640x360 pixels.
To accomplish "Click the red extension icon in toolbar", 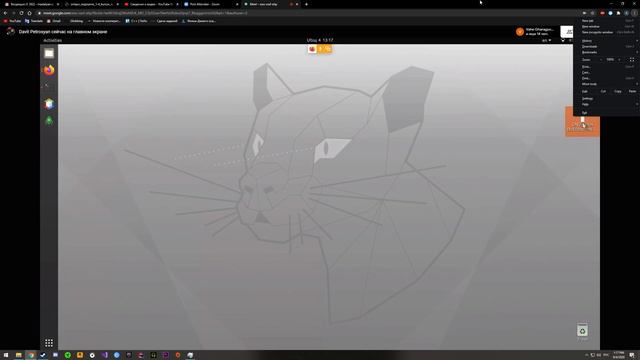I will [x=602, y=13].
